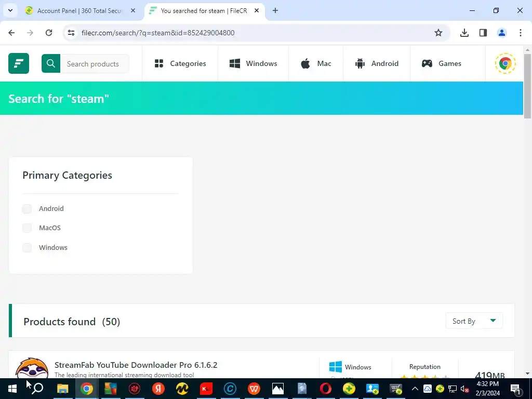Open Opera browser from taskbar
This screenshot has height=399, width=532.
(x=325, y=389)
